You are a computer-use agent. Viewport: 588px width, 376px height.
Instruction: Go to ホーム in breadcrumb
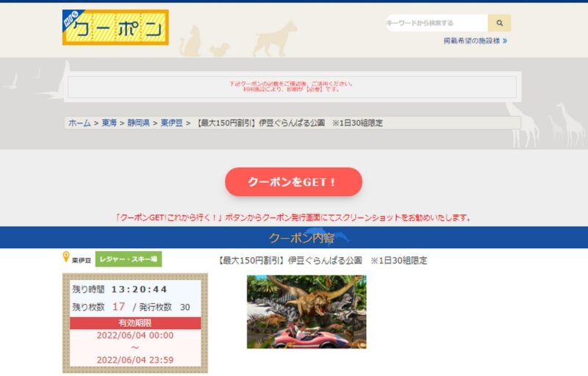click(79, 123)
